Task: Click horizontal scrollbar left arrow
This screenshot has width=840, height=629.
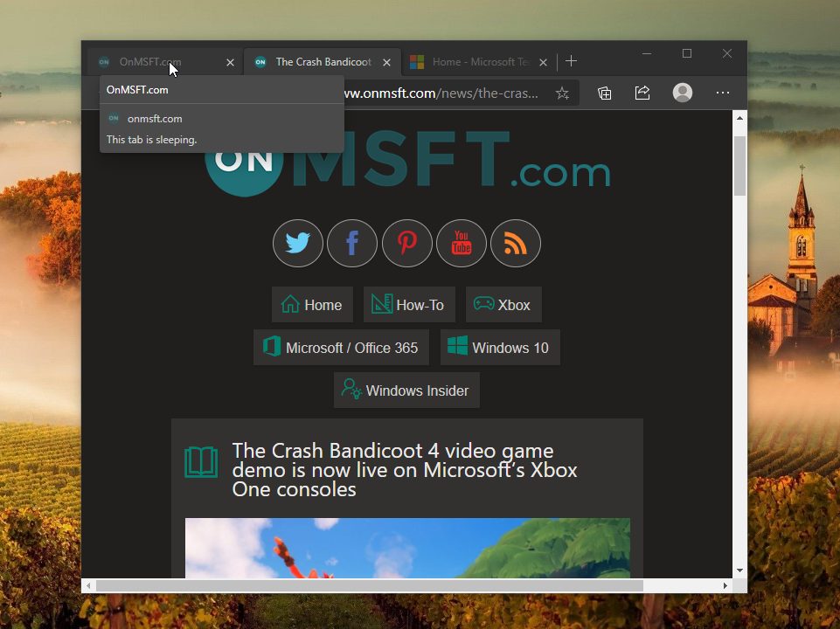Action: [x=88, y=585]
